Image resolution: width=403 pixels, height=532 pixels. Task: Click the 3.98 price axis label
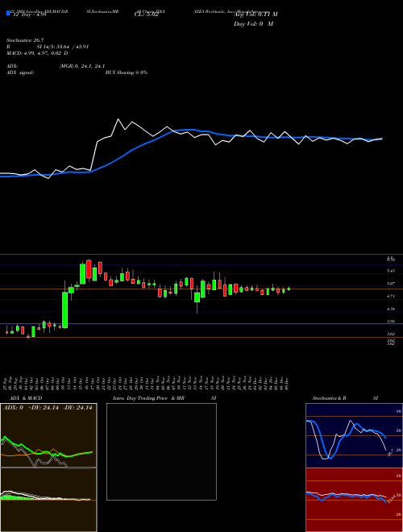point(391,322)
